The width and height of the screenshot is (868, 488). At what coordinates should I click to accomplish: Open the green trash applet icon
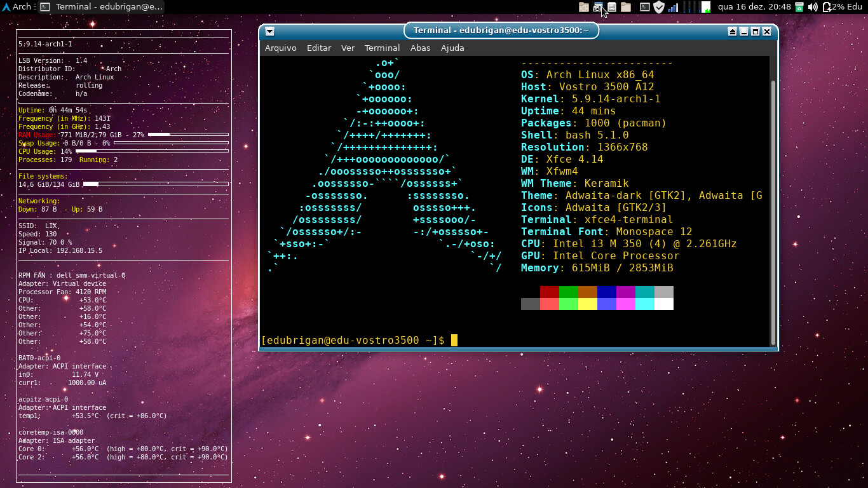(799, 7)
